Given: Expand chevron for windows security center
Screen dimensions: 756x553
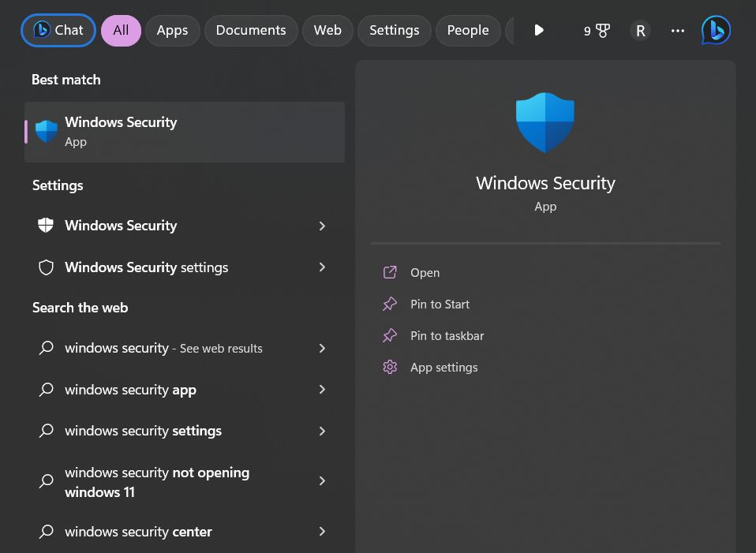Looking at the screenshot, I should 322,531.
